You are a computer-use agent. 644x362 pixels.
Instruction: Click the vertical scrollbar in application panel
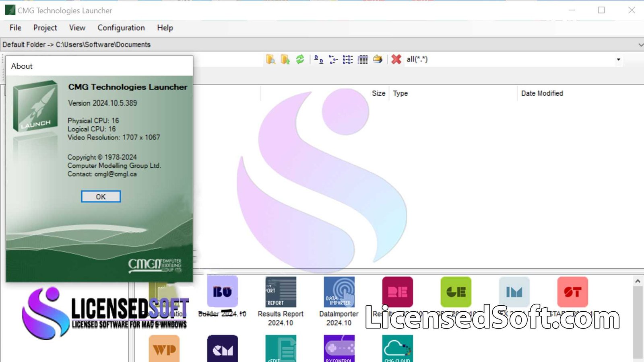tap(638, 322)
